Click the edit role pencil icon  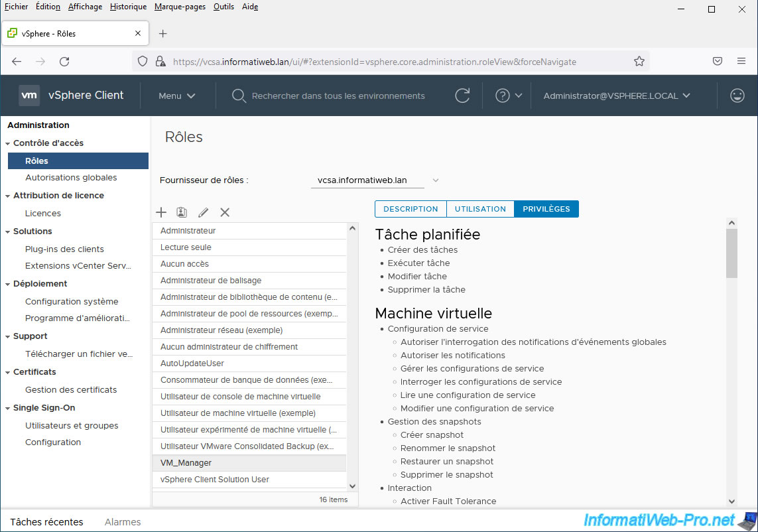(204, 212)
